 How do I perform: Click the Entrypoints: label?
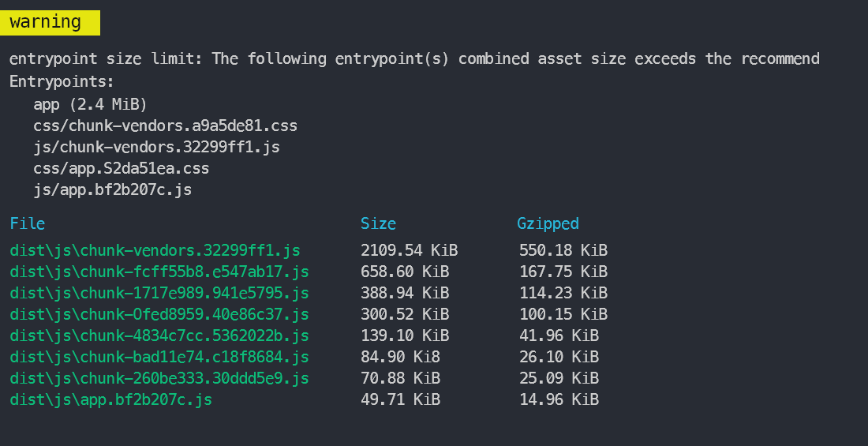point(62,81)
